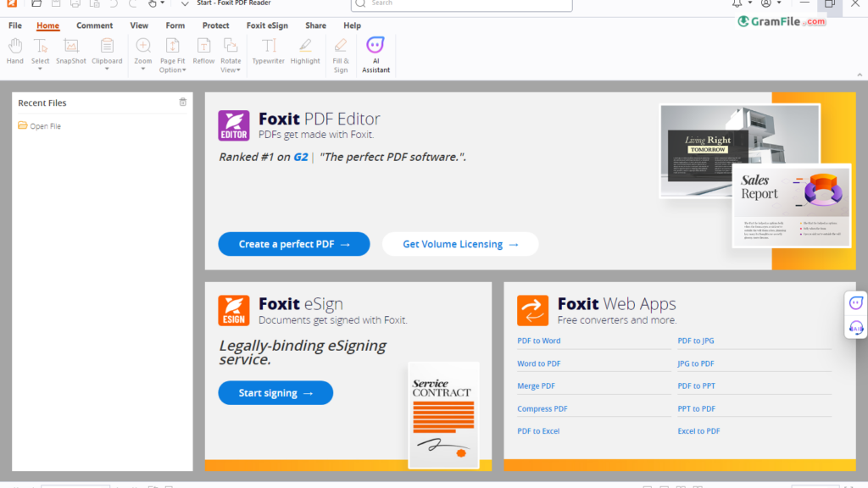Image resolution: width=868 pixels, height=488 pixels.
Task: Open the JPG to PDF link
Action: click(x=696, y=363)
